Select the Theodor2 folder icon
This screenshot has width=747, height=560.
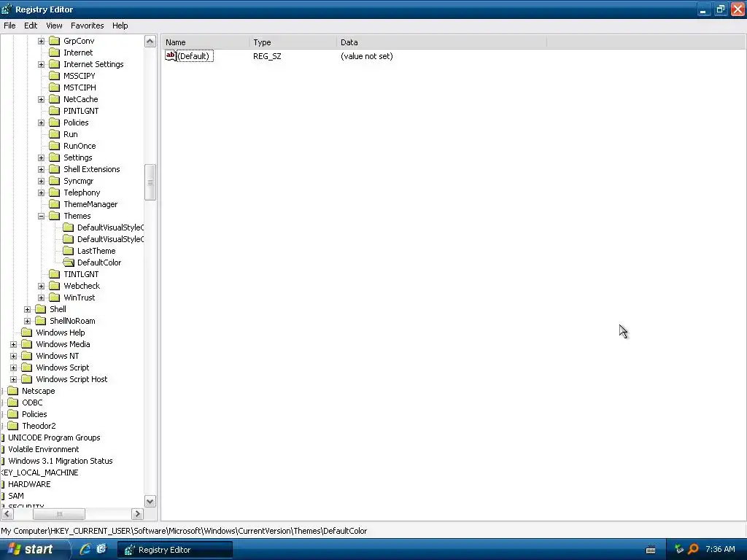(x=13, y=426)
